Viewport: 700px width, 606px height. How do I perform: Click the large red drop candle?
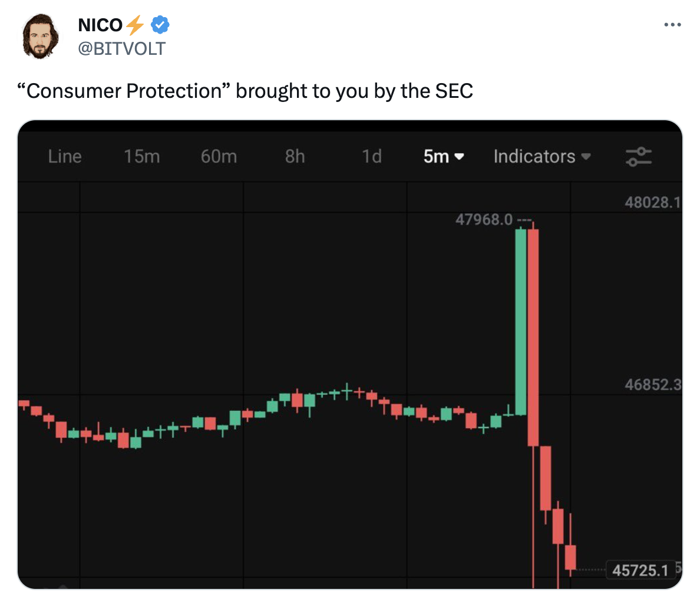[533, 336]
